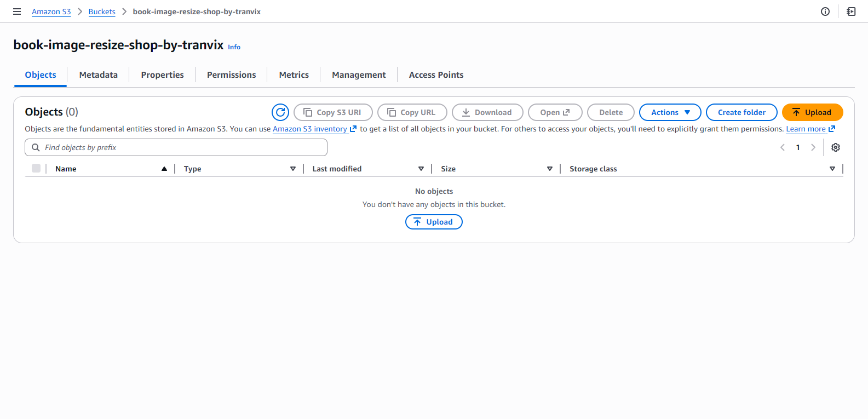Click the Name column header
The image size is (868, 419).
[x=66, y=169]
